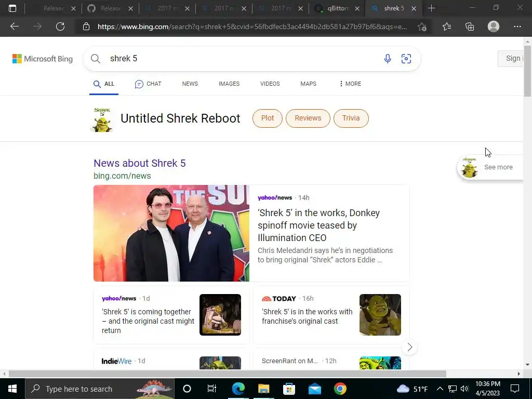Open the large Illumination CEO news photo
Screen dimensions: 532x399
point(171,233)
